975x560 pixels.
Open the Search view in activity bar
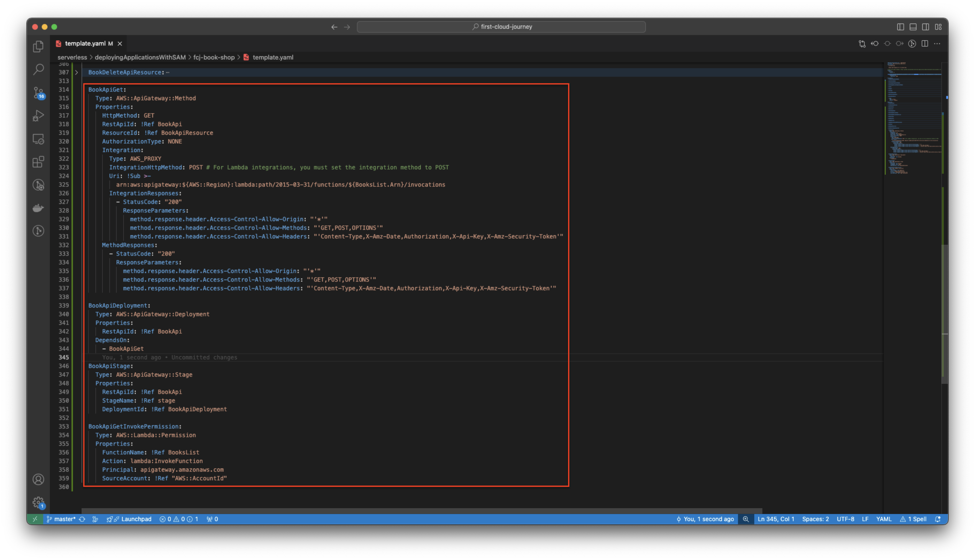(38, 70)
